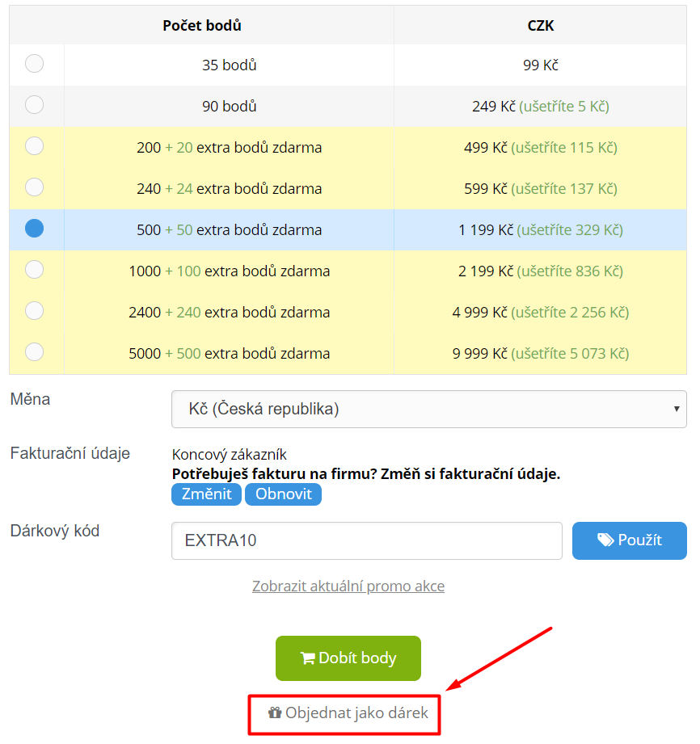Select the 500 + 50 extra bodů radio button

(x=34, y=229)
